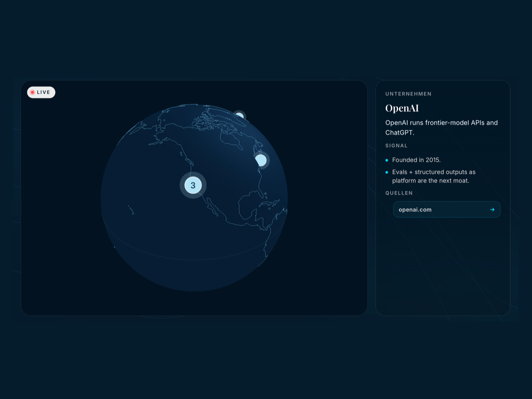Click the QUELLEN section label

[x=399, y=193]
